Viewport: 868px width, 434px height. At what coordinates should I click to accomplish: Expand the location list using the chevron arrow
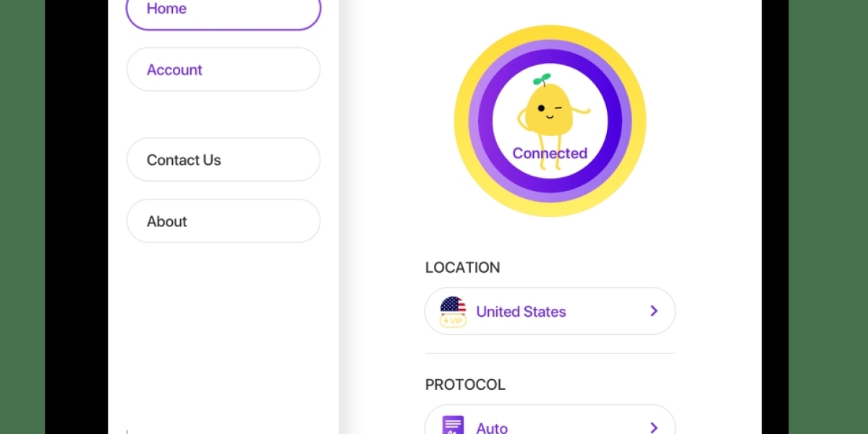point(654,311)
